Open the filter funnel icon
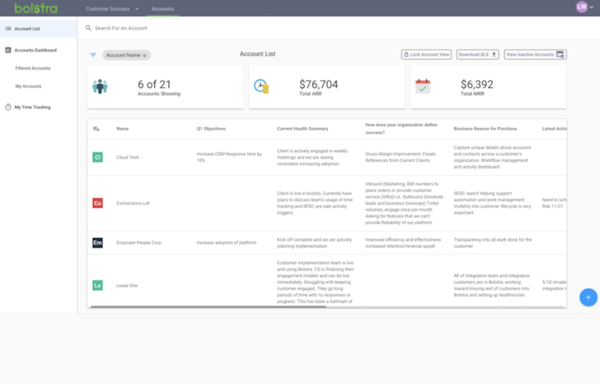Screen dimensions: 600x384 pyautogui.click(x=93, y=55)
